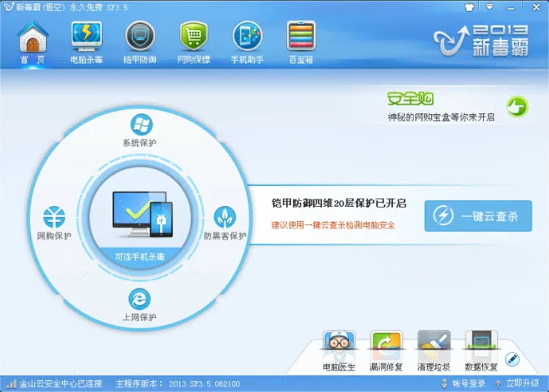549x392 pixels.
Task: Open the title bar dropdown menu arrow
Action: [x=490, y=7]
